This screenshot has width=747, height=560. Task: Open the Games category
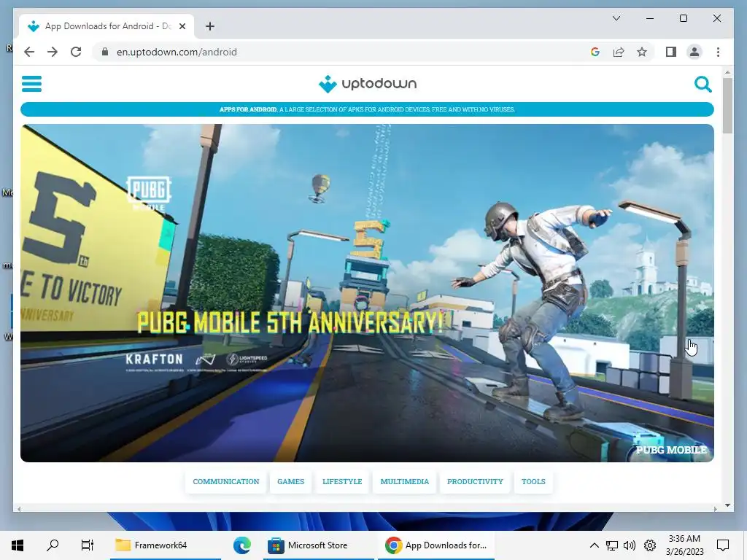[x=290, y=481]
